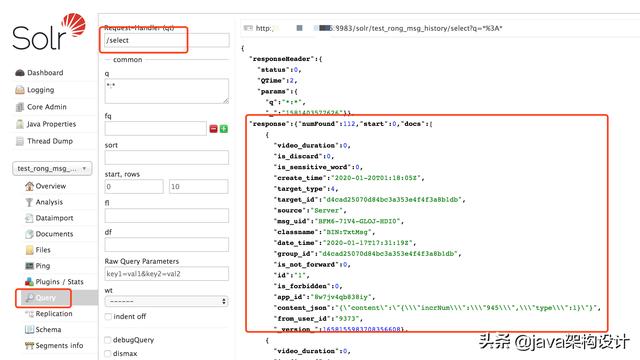
Task: Open the Segments info link
Action: point(59,345)
